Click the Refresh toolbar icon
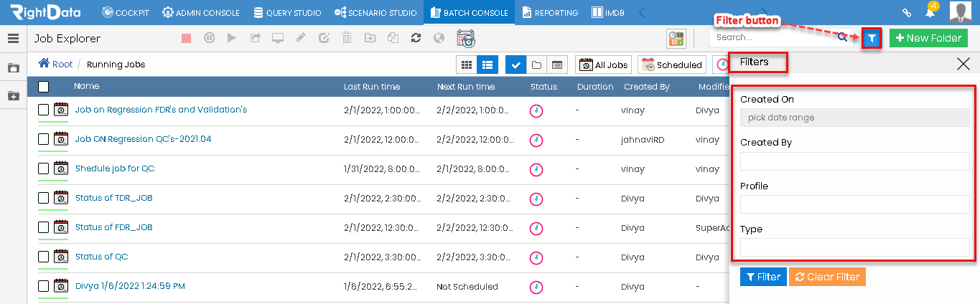The height and width of the screenshot is (304, 980). click(416, 39)
